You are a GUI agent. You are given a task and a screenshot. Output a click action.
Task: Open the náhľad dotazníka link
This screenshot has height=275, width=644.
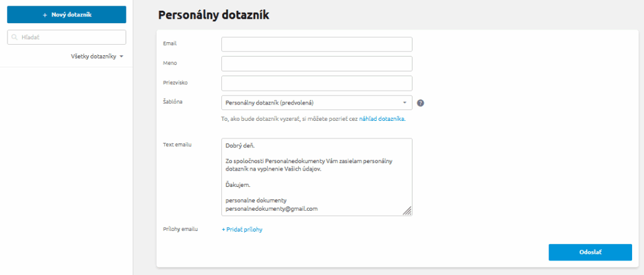382,118
